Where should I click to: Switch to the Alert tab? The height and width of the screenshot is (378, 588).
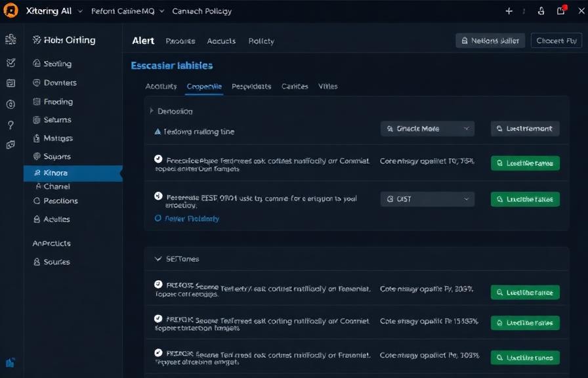pos(143,41)
